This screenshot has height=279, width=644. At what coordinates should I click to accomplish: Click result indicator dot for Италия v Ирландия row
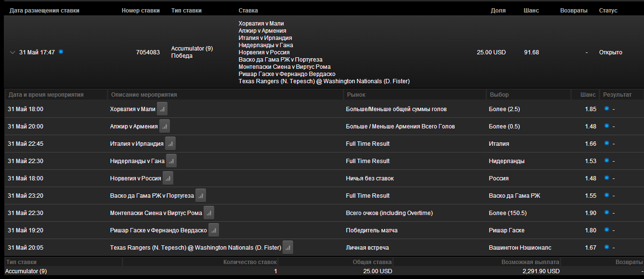607,143
